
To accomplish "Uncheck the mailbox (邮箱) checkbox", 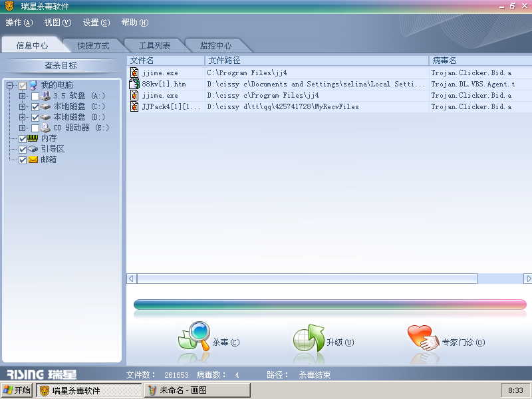I will point(23,160).
